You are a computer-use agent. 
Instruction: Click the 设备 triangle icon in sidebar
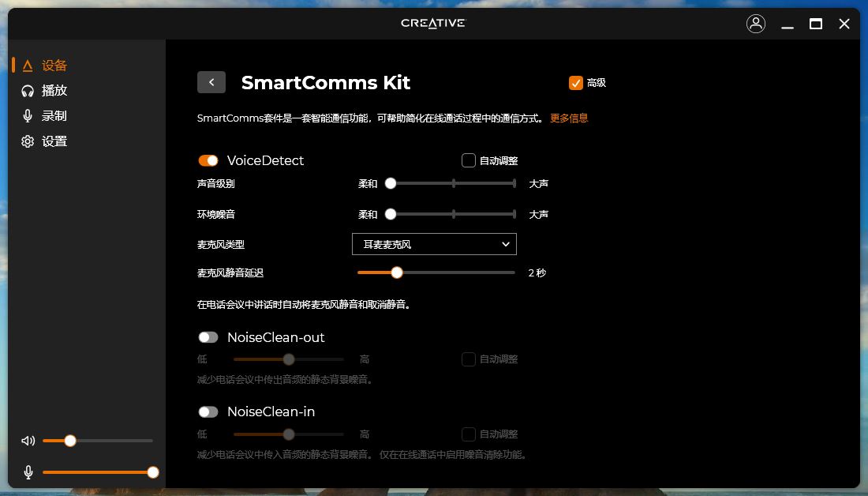click(x=27, y=66)
